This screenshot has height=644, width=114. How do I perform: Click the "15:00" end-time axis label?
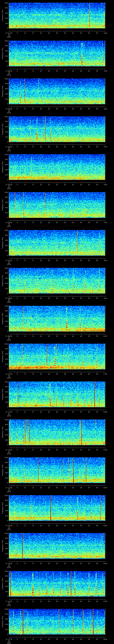coord(105,525)
